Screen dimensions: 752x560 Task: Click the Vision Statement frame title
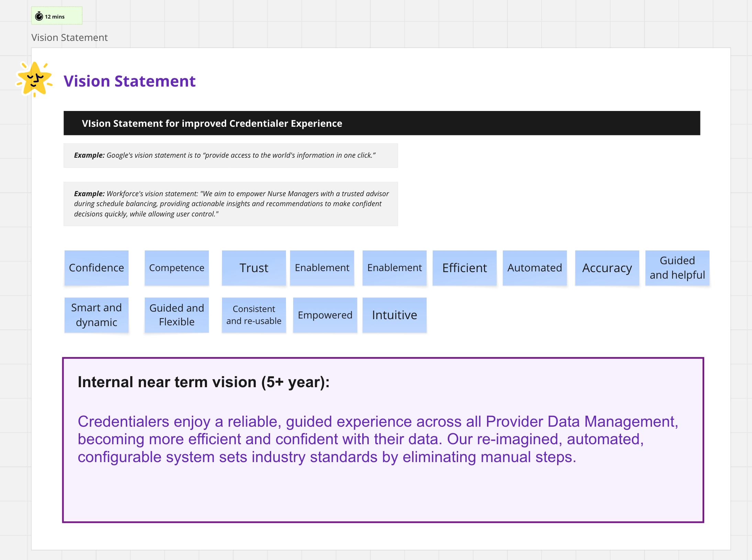click(69, 37)
